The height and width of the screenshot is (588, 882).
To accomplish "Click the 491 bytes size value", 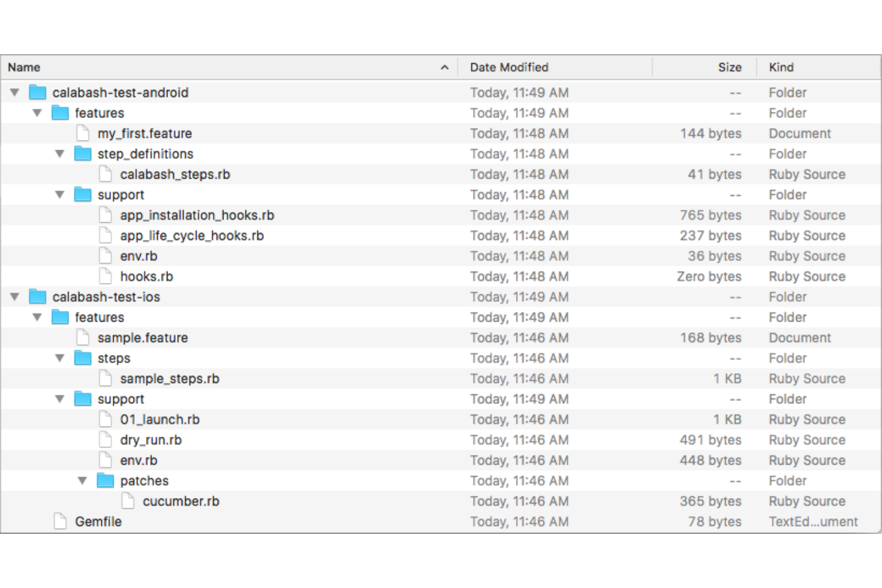I will (x=711, y=440).
